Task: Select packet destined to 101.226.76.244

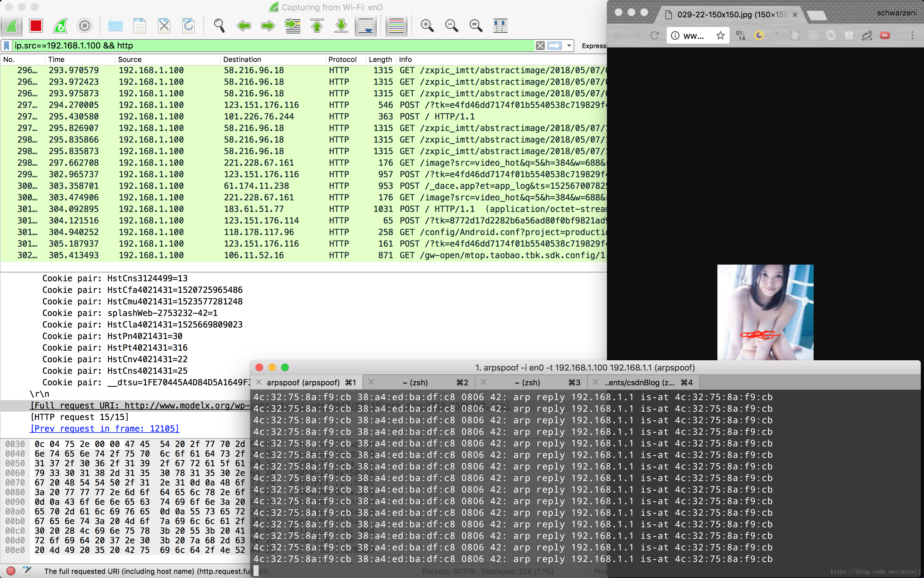Action: 304,117
